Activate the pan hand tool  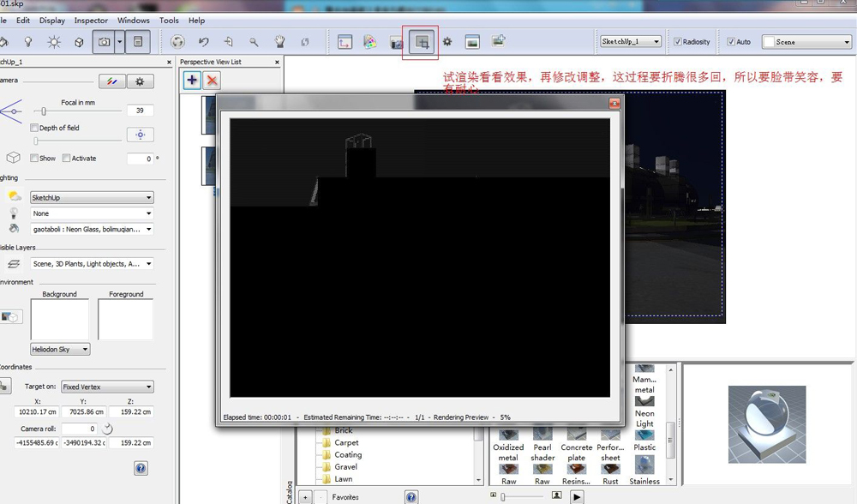coord(279,41)
